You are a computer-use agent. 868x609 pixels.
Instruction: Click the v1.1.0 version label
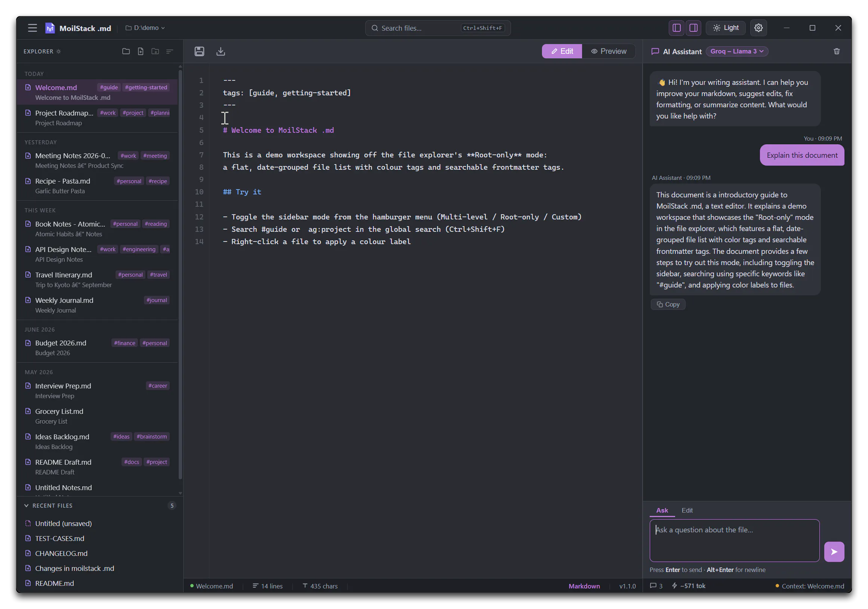pyautogui.click(x=627, y=586)
